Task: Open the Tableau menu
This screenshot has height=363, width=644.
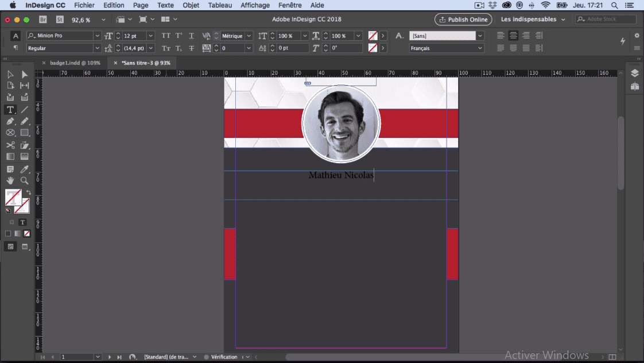Action: click(x=220, y=5)
